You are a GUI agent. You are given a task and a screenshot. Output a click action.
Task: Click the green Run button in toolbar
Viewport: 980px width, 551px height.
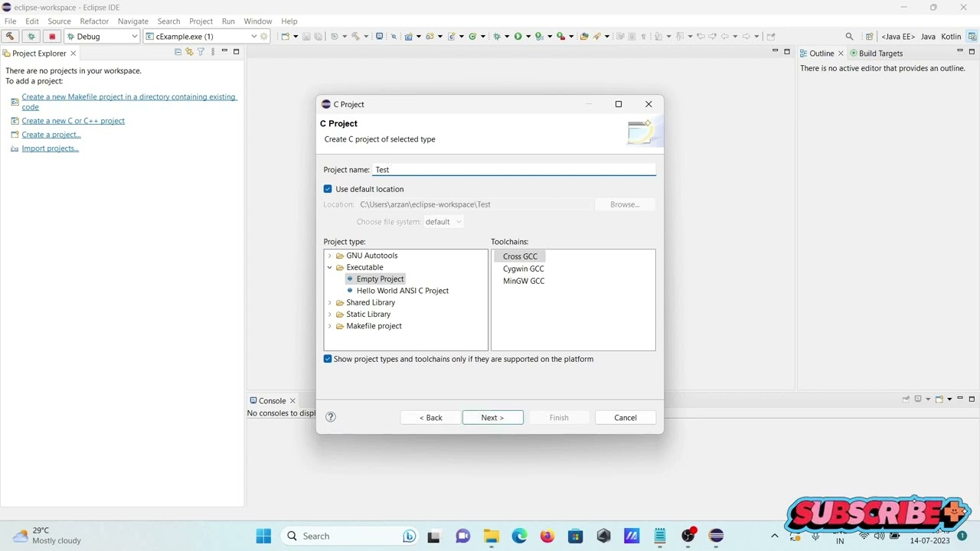518,36
